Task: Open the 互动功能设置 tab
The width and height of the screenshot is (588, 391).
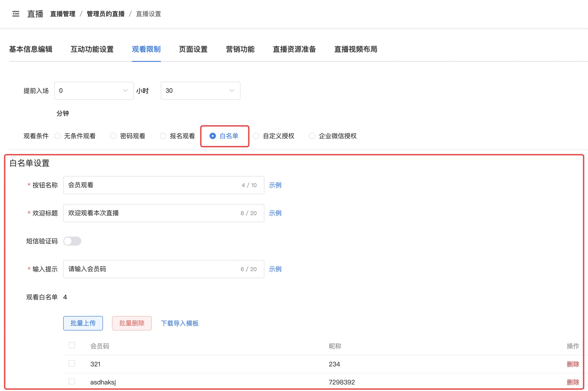Action: (92, 49)
